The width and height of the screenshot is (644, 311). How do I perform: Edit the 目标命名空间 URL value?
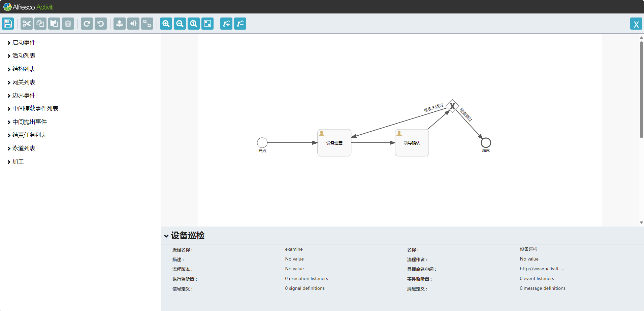coord(542,269)
